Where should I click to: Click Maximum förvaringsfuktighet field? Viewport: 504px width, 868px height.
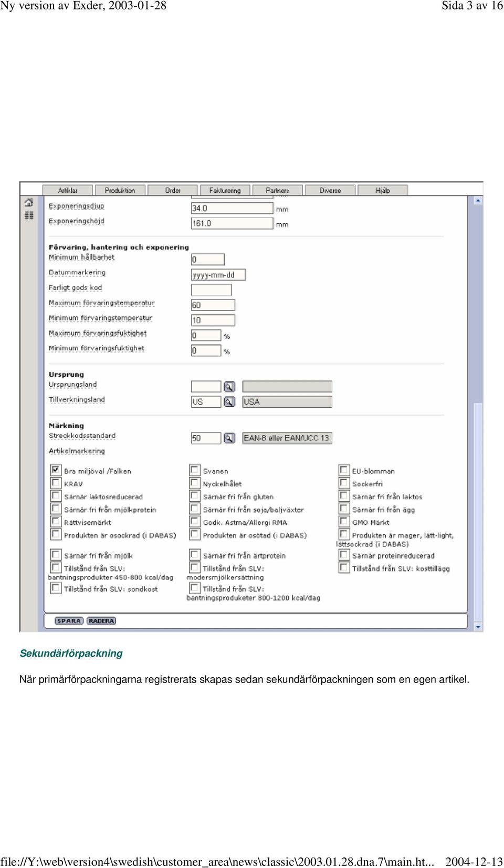coord(206,335)
